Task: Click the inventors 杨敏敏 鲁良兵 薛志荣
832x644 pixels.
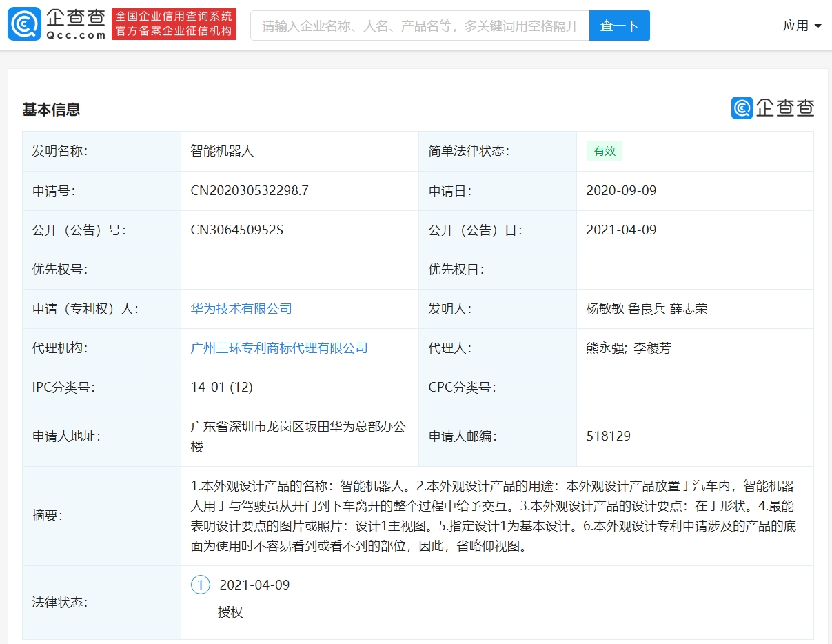Action: (x=647, y=309)
